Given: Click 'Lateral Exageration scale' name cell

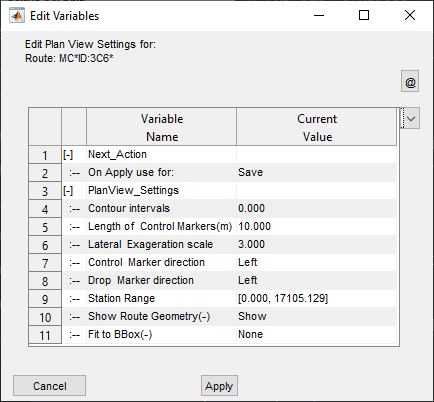Looking at the screenshot, I should tap(161, 244).
